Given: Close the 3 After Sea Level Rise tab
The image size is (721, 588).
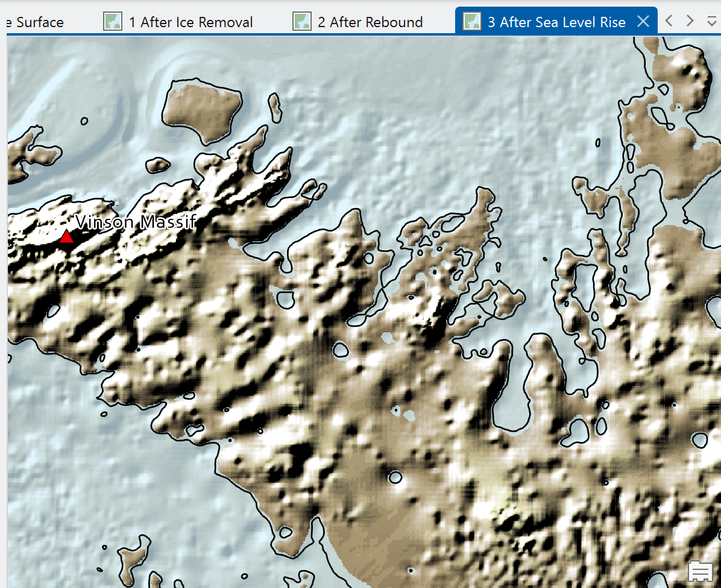Looking at the screenshot, I should point(643,21).
